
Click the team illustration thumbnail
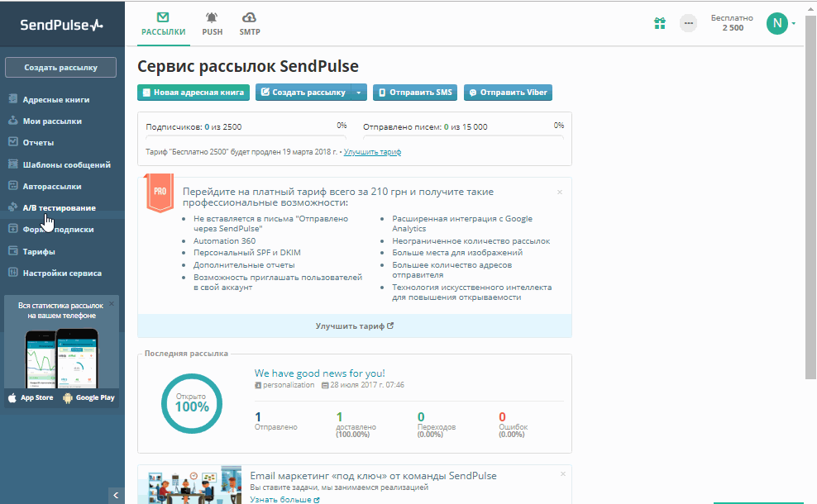pyautogui.click(x=189, y=485)
